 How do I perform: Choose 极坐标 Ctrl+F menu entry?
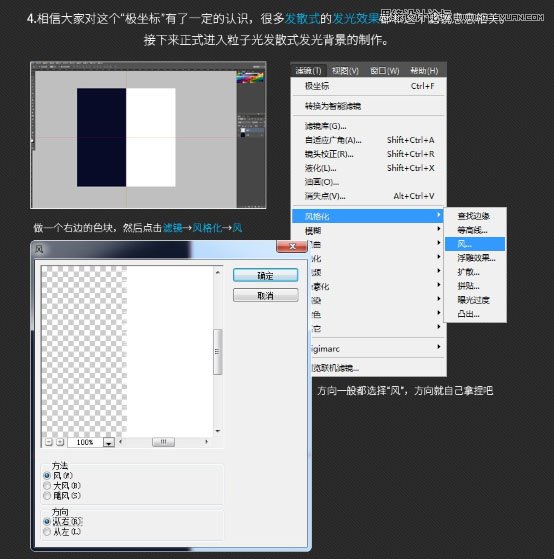(369, 86)
